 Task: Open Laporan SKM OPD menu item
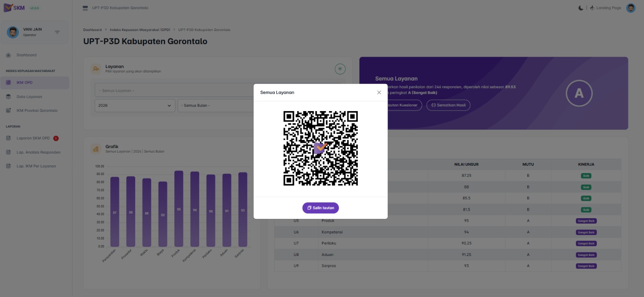(x=33, y=138)
